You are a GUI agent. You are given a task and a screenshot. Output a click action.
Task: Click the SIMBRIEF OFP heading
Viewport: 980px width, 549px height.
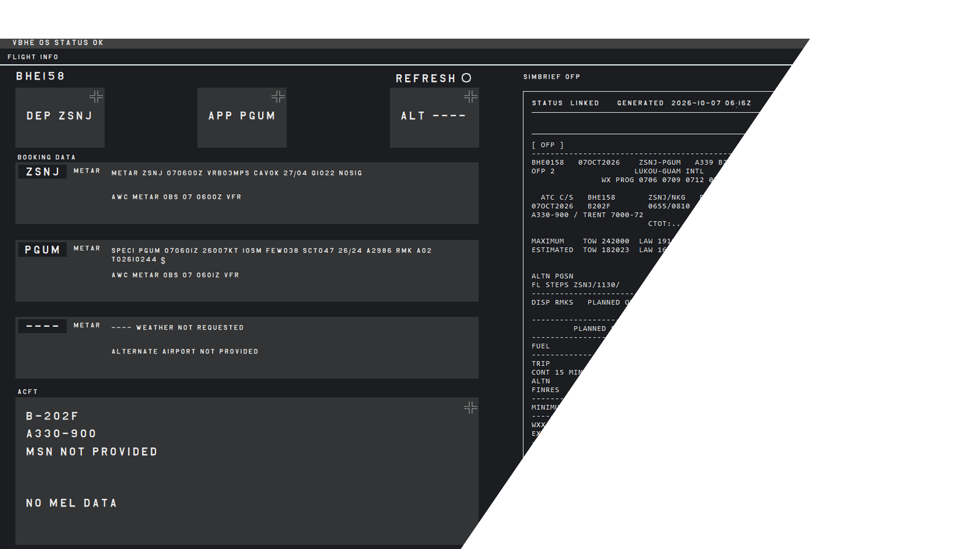551,77
